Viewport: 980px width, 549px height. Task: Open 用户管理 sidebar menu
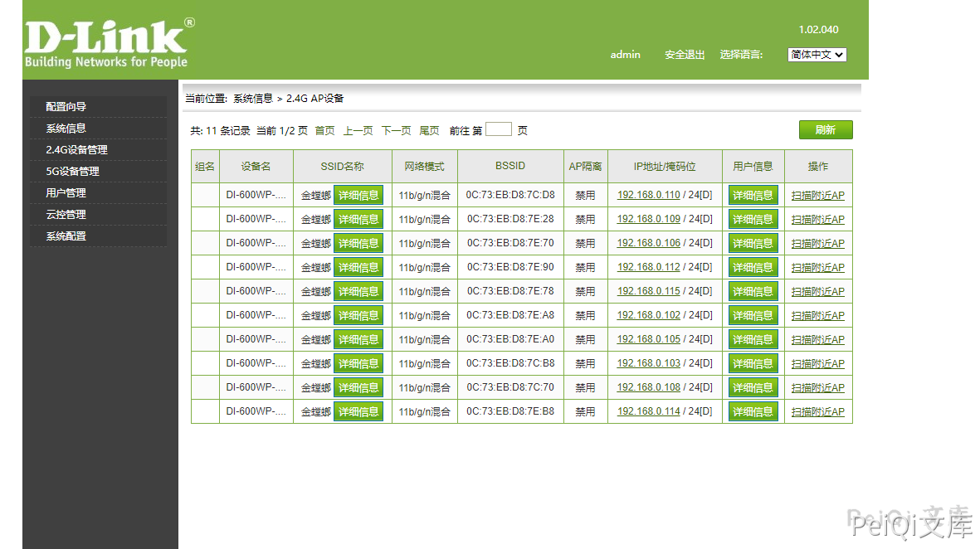pos(66,193)
